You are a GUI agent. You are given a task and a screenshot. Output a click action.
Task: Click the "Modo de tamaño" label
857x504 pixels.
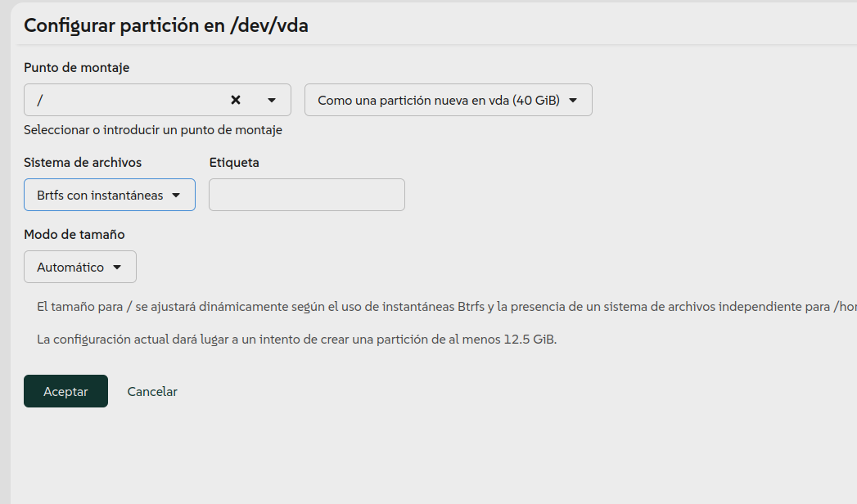pos(74,235)
